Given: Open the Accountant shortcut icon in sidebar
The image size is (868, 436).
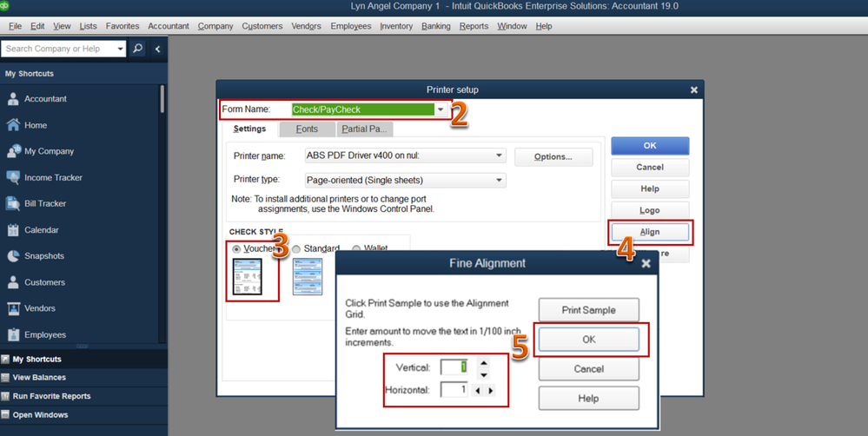Looking at the screenshot, I should [x=13, y=99].
